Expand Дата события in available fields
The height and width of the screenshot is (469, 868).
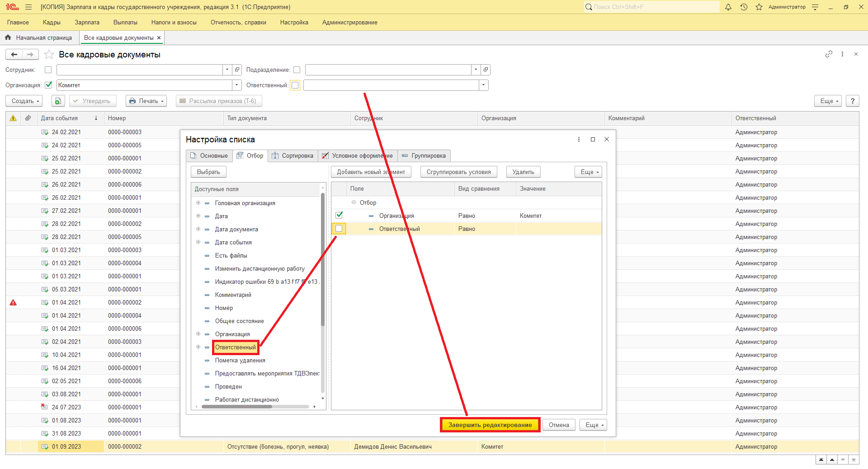pyautogui.click(x=198, y=242)
